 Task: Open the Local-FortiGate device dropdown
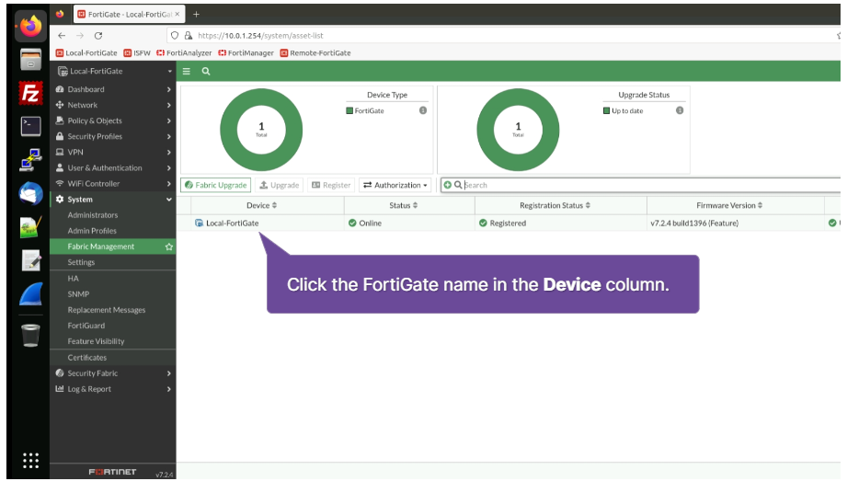tap(113, 72)
